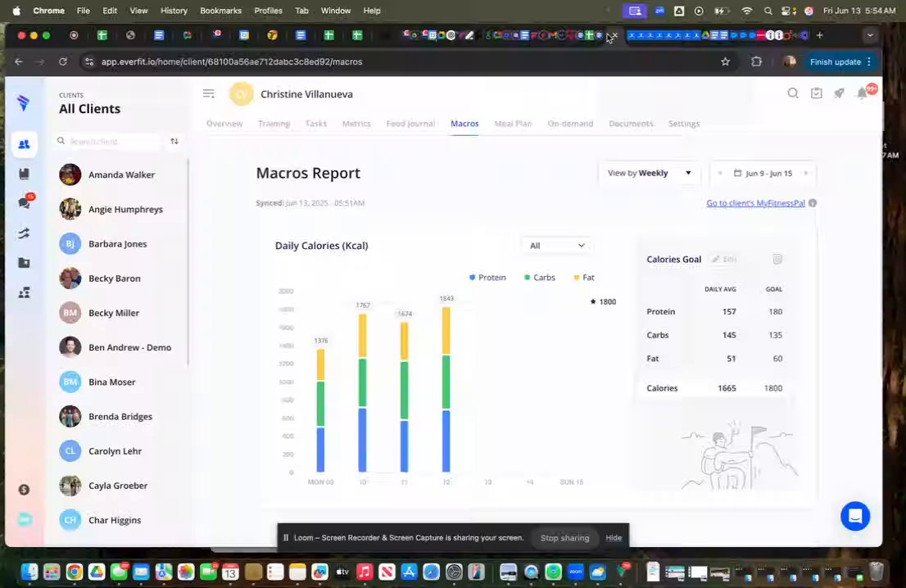Switch to the Meal Plan tab
906x588 pixels.
[513, 124]
